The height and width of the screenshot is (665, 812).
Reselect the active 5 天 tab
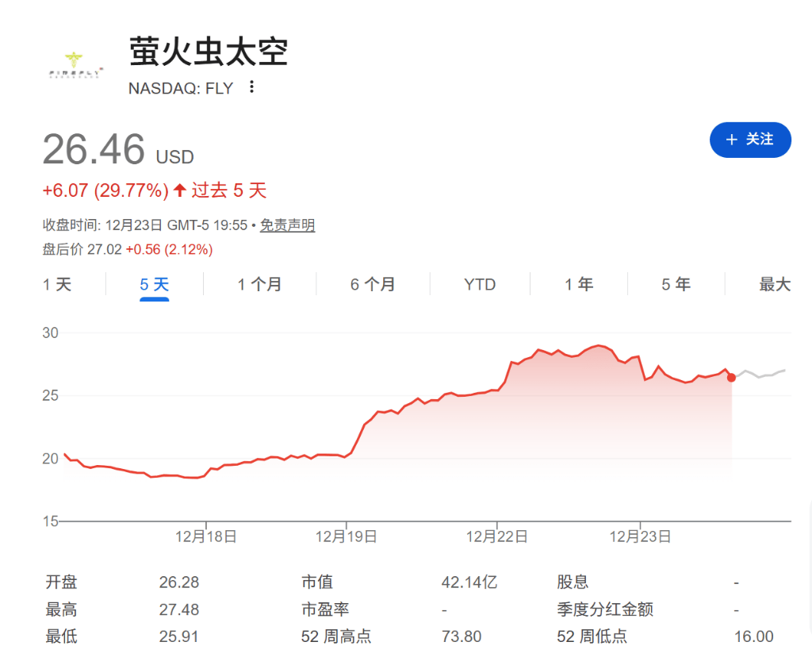(x=154, y=284)
